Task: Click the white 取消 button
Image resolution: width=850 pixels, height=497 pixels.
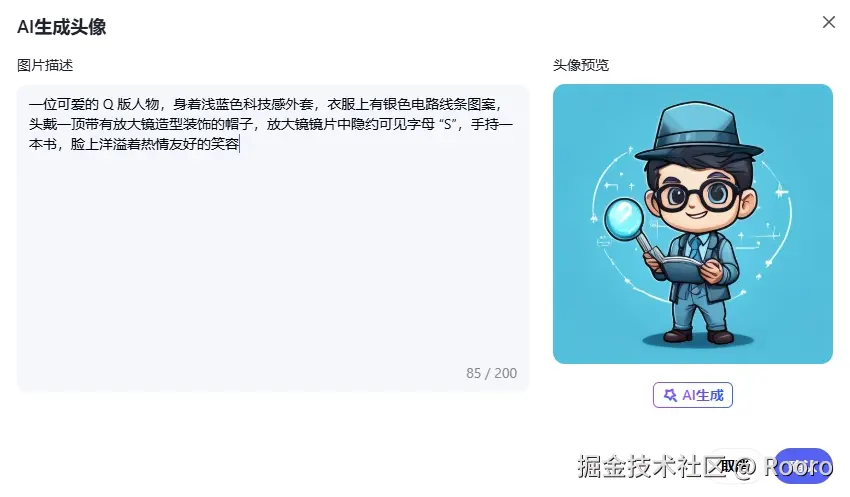Action: point(736,466)
